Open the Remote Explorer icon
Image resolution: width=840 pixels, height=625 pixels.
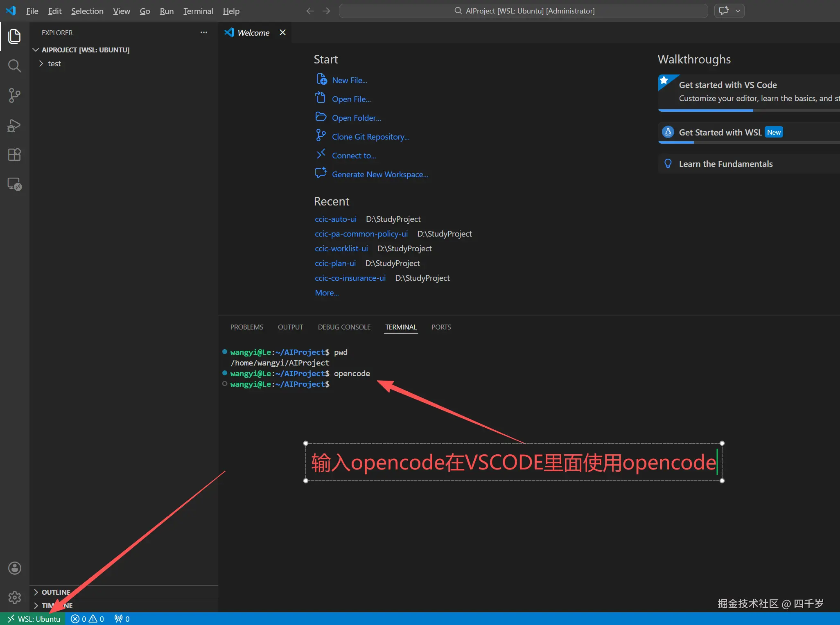pyautogui.click(x=15, y=184)
